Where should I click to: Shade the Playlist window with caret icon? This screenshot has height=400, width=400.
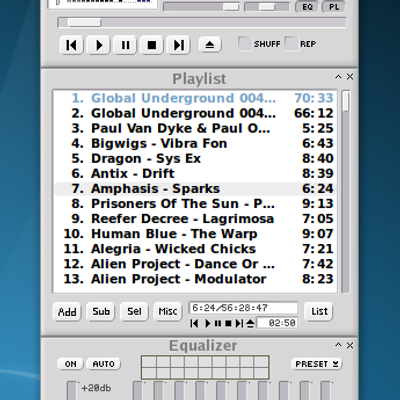338,77
